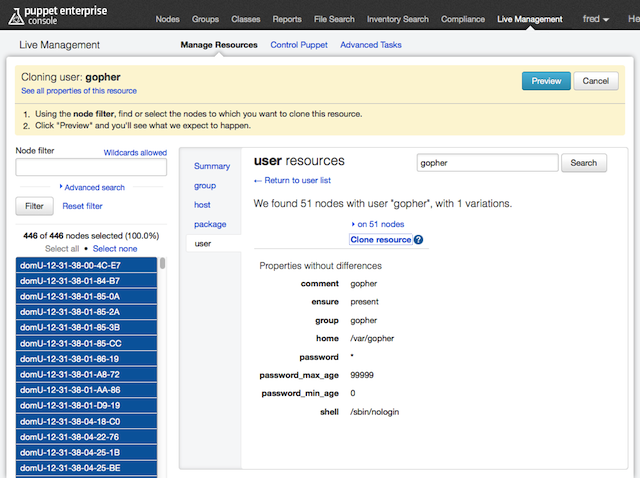
Task: Click the gopher resource search field
Action: (x=487, y=163)
